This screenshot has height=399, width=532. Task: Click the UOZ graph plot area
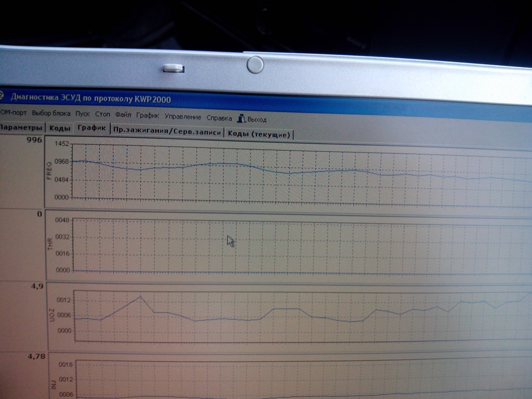coord(302,316)
